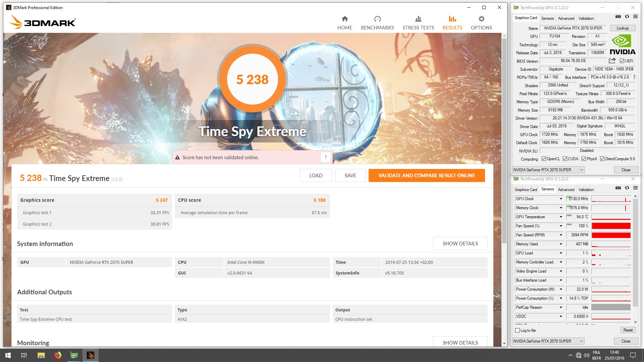
Task: Expand Memory Used sensor dropdown
Action: 560,244
